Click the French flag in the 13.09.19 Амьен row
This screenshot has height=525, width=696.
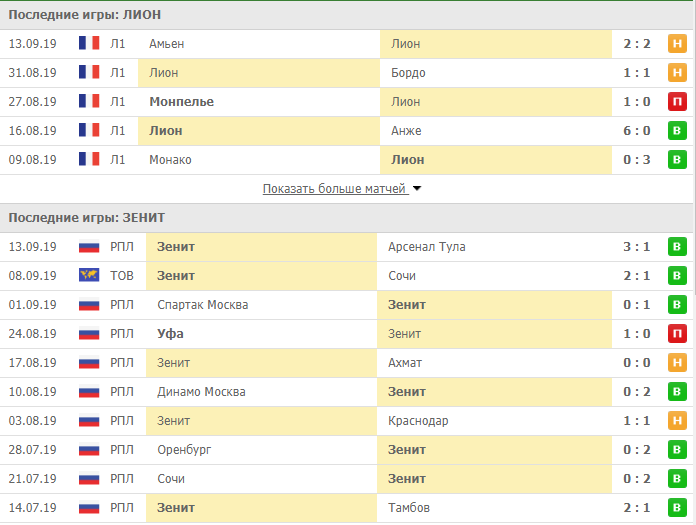[x=89, y=43]
